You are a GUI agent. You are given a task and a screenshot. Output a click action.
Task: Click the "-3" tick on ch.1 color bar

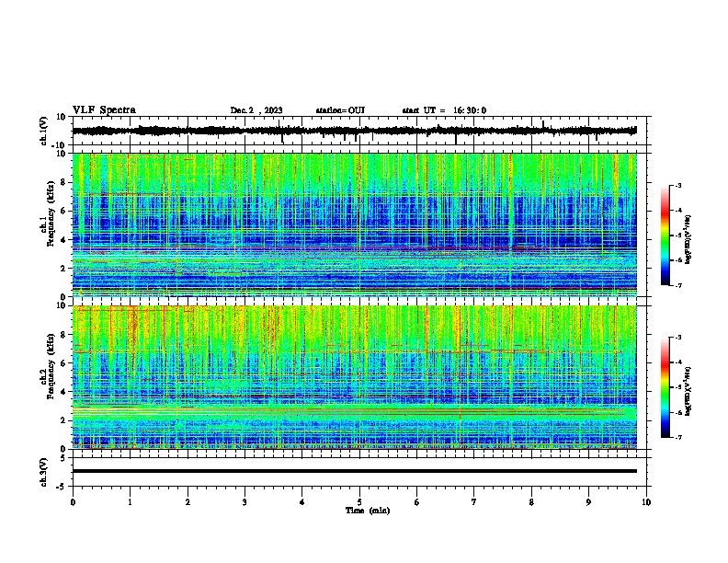[x=678, y=186]
